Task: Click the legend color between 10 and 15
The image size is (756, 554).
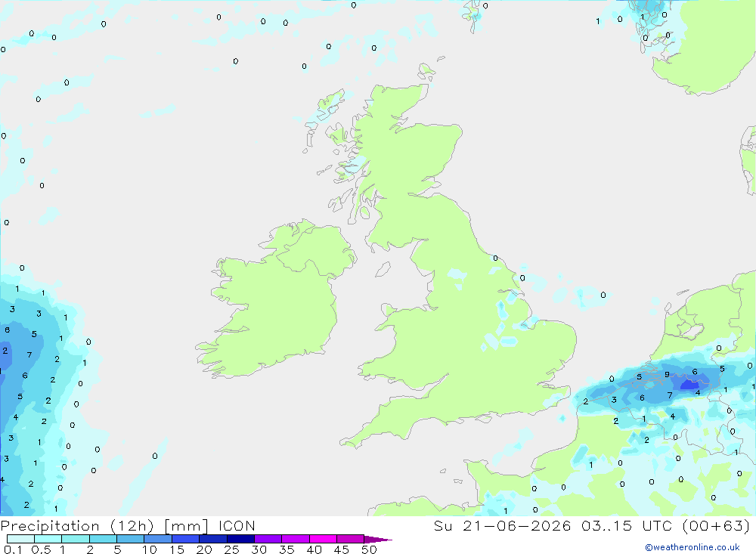Action: [158, 539]
